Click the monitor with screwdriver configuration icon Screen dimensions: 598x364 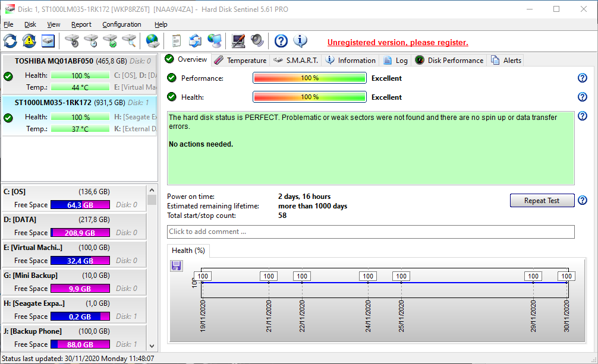click(238, 41)
